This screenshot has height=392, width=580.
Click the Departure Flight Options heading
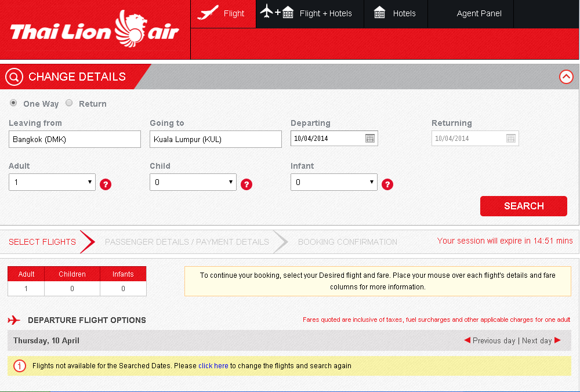click(x=87, y=320)
